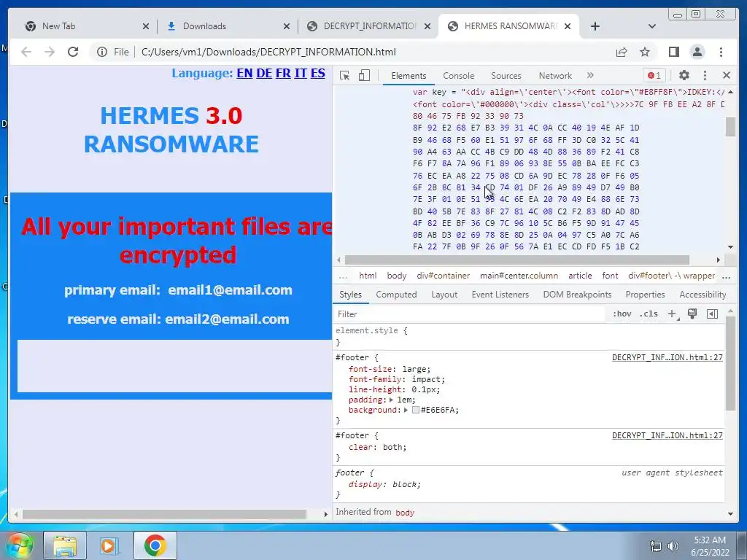Toggle the rendering emulations paintbrush icon
Viewport: 747px width, 560px height.
point(692,314)
